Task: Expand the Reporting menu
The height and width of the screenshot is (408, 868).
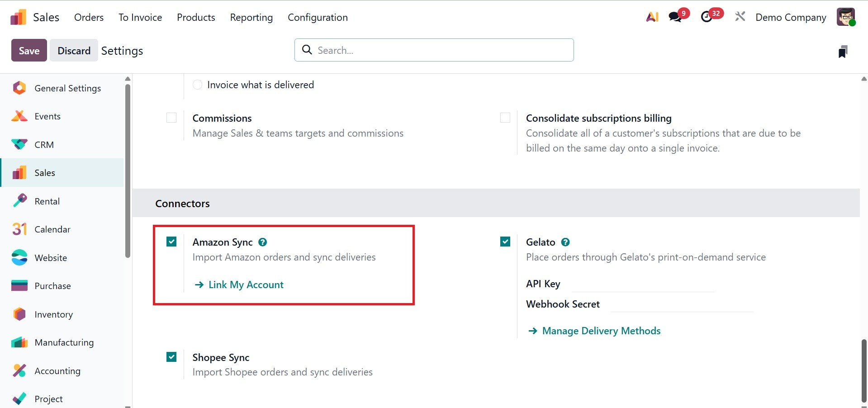Action: (251, 17)
